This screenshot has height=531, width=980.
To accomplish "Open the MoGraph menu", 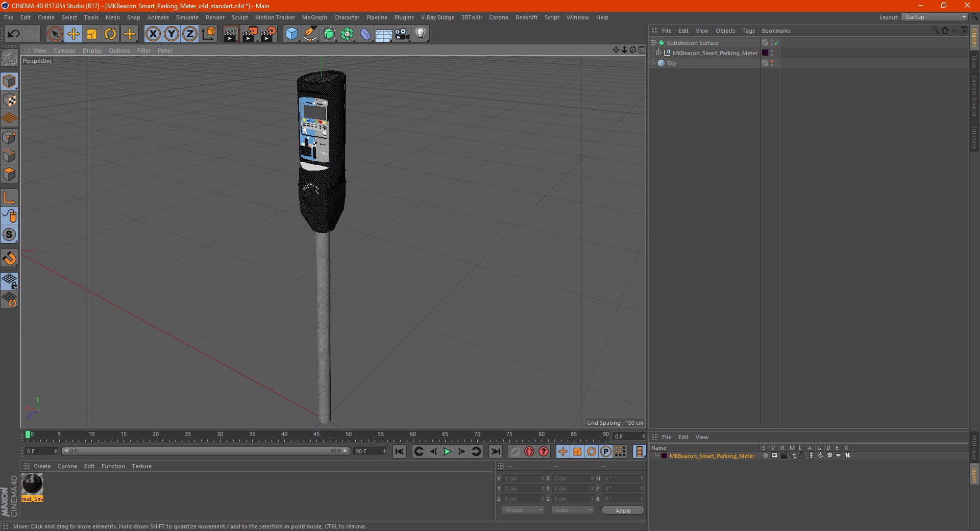I will click(x=314, y=17).
